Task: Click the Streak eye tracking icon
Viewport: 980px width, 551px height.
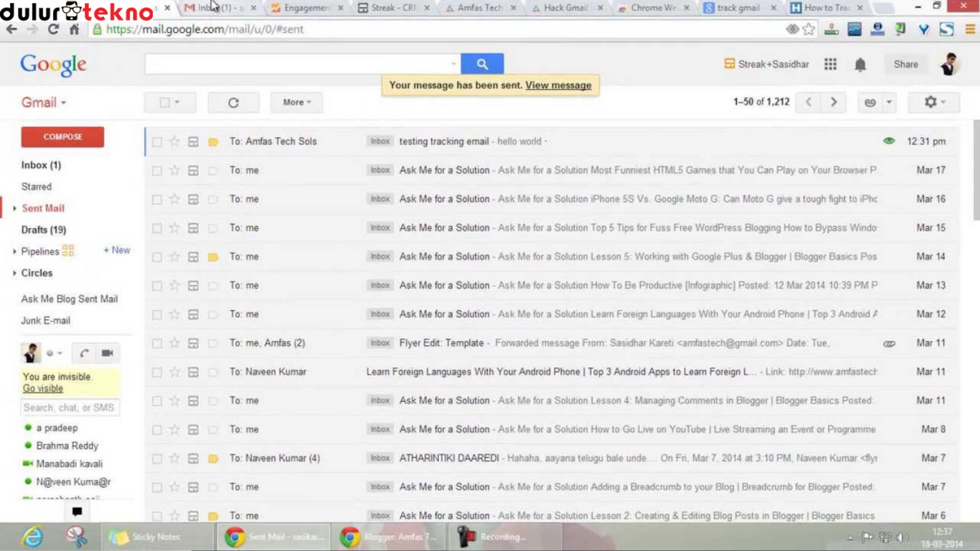Action: tap(890, 141)
